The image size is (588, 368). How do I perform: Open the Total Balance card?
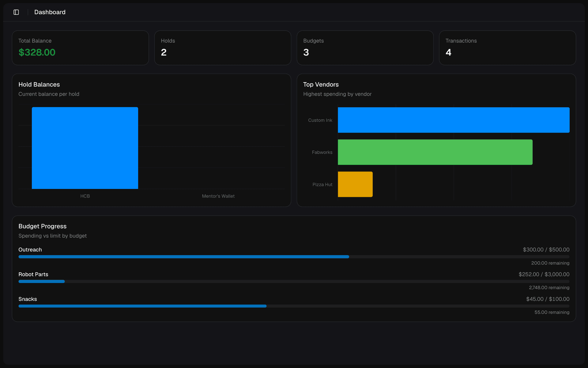point(80,48)
